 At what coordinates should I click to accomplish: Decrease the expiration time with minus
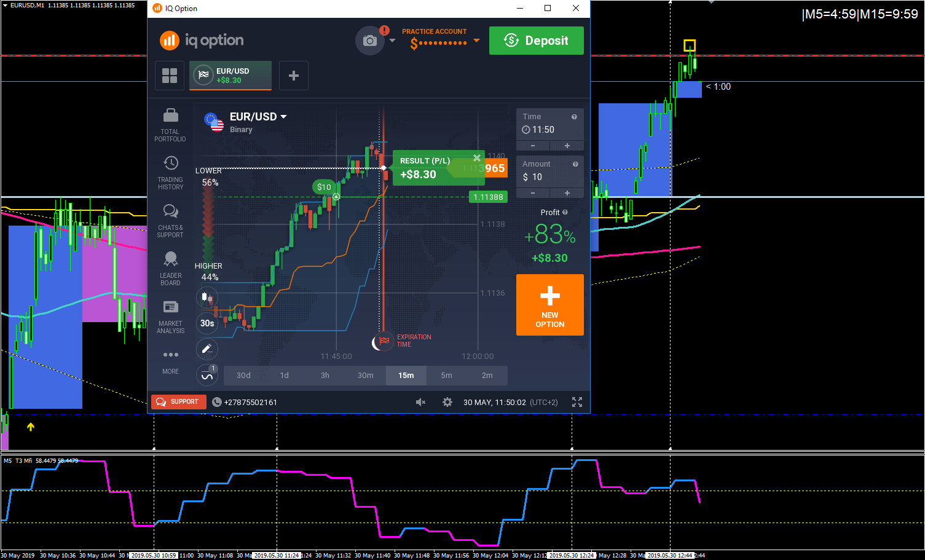point(533,146)
